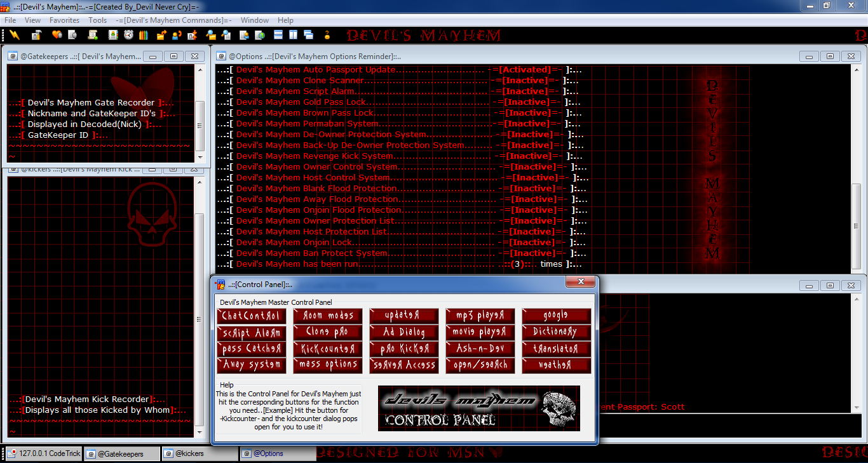Click the channels list icon beside the heart

[72, 35]
